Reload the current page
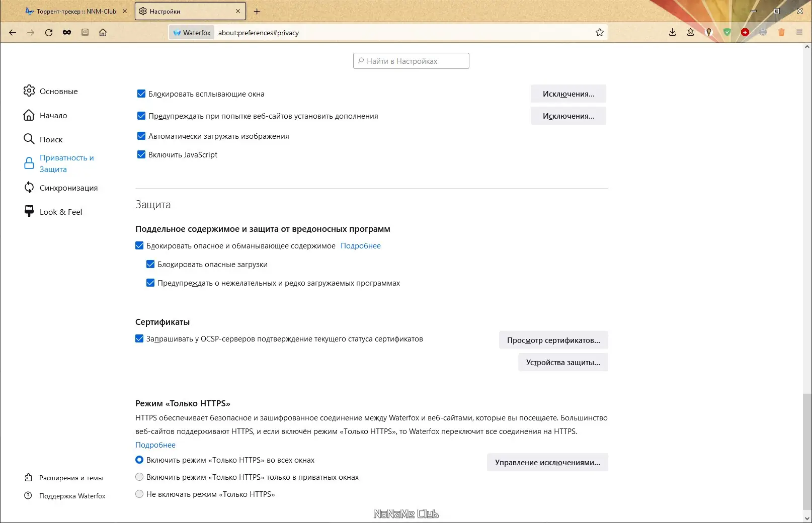The height and width of the screenshot is (523, 812). pyautogui.click(x=49, y=33)
